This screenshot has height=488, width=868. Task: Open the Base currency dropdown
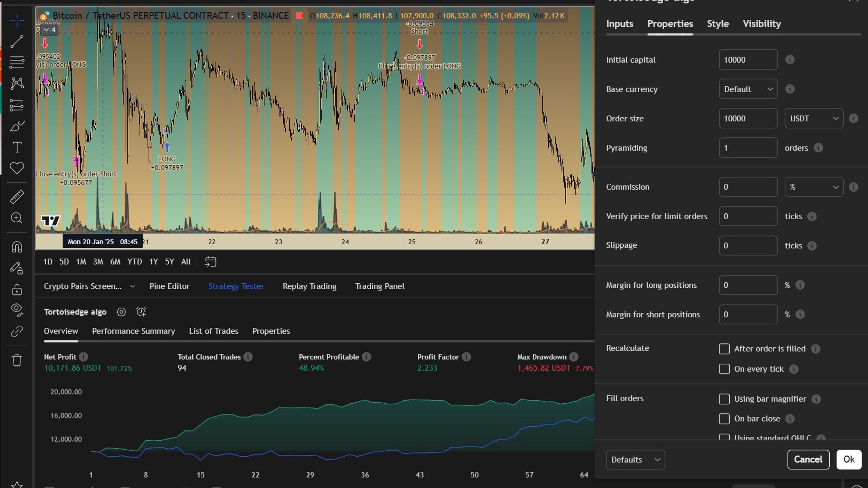pyautogui.click(x=748, y=89)
